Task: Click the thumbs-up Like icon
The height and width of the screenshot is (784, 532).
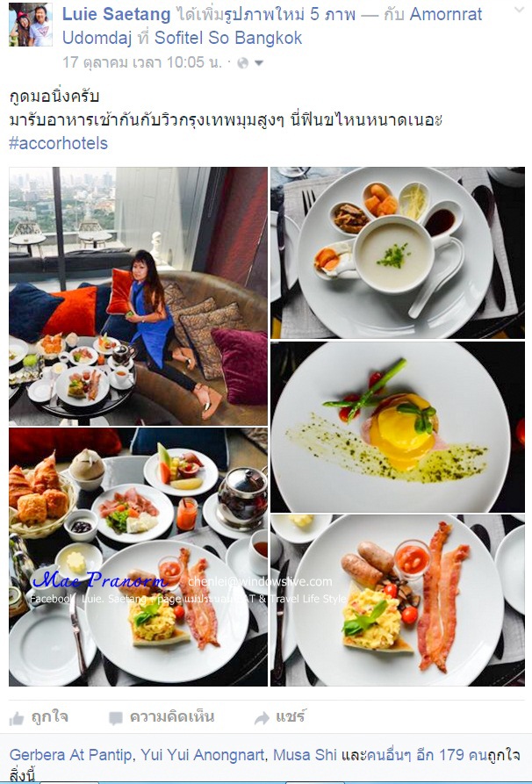Action: [17, 718]
